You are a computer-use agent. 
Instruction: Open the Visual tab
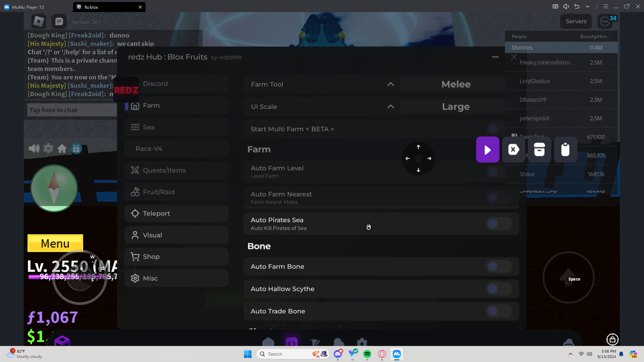tap(177, 235)
